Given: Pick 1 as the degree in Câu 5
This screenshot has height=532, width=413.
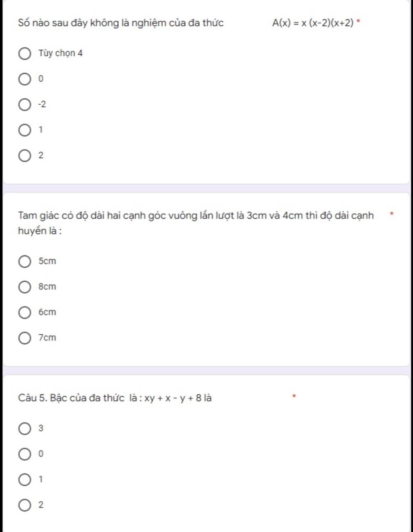Looking at the screenshot, I should click(x=25, y=480).
